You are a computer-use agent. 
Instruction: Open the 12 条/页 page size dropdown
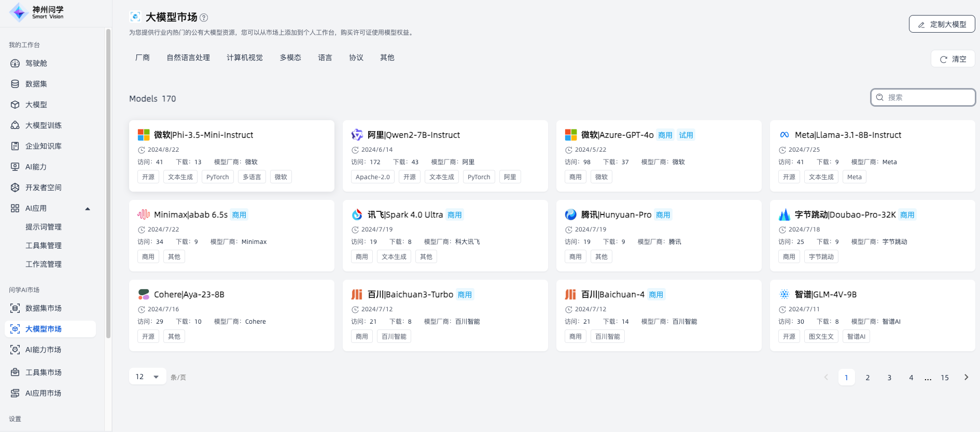click(147, 377)
